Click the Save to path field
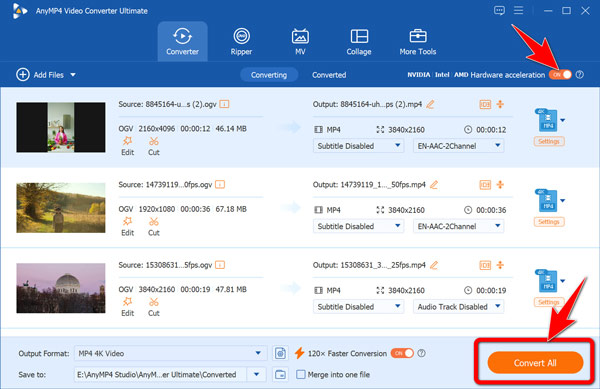The image size is (600, 389). click(x=161, y=374)
